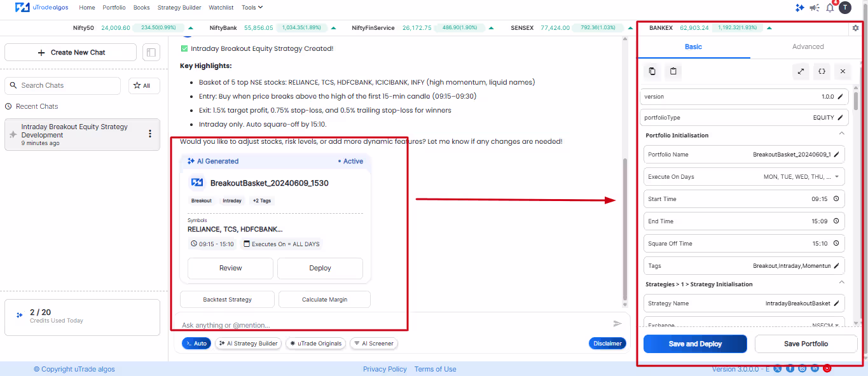
Task: Select the AI Screener chip
Action: (374, 344)
